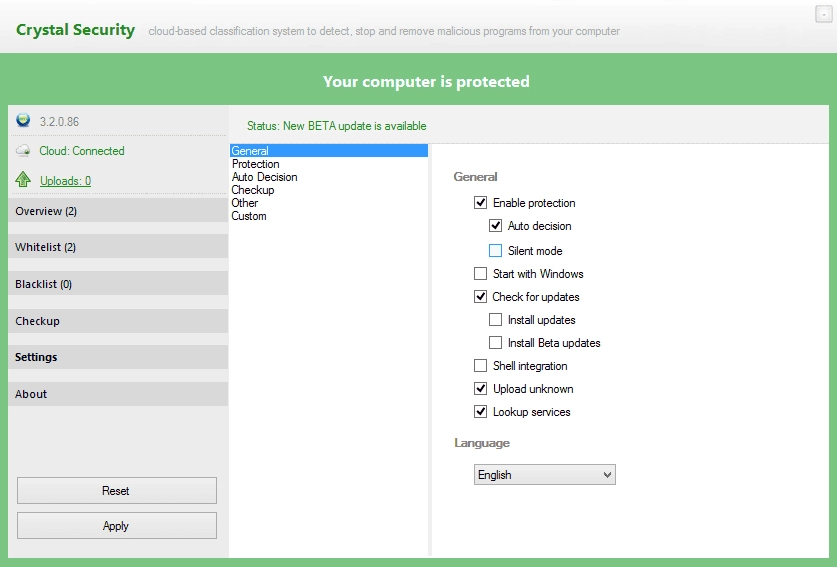Open the Checkup sidebar section
Image resolution: width=837 pixels, height=567 pixels.
coord(118,321)
